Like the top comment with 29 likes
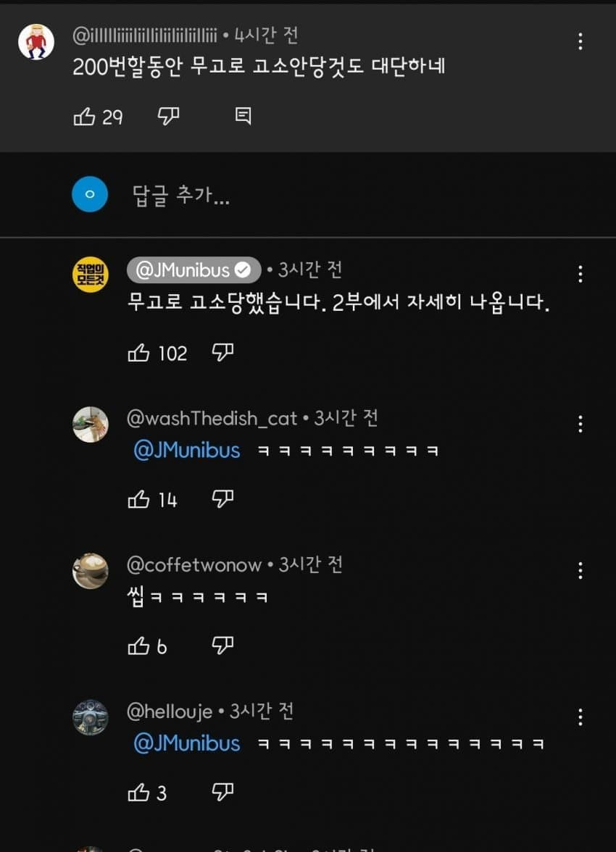Screen dimensions: 616x852 point(85,117)
